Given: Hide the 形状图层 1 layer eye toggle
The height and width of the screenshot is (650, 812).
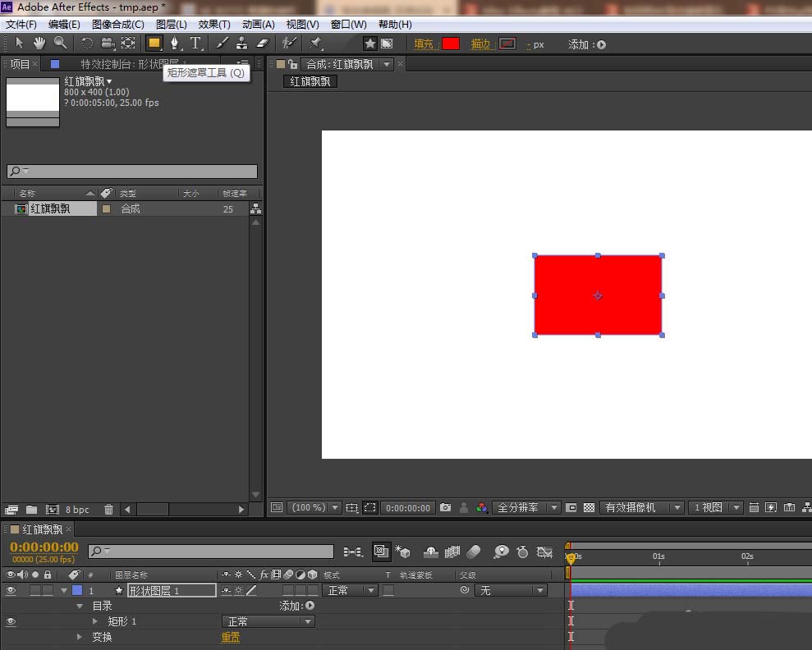Looking at the screenshot, I should click(11, 590).
